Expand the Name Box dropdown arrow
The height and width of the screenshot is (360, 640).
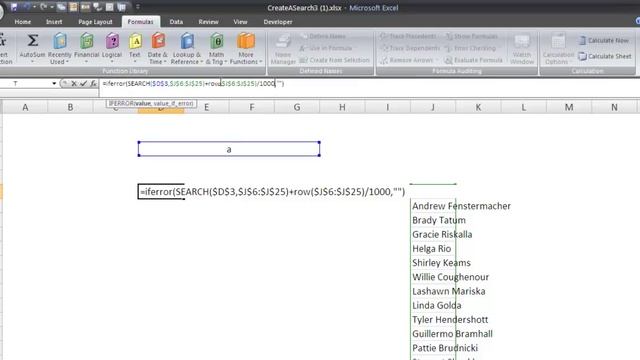click(54, 84)
